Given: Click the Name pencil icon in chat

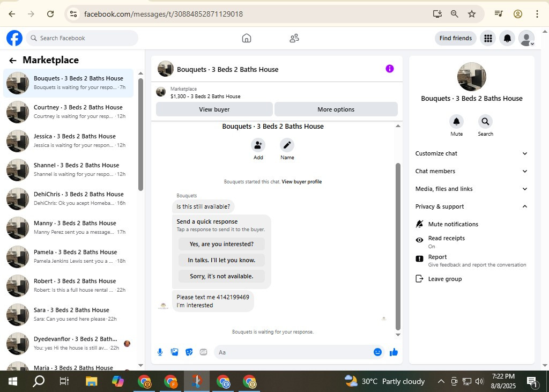Looking at the screenshot, I should (287, 145).
